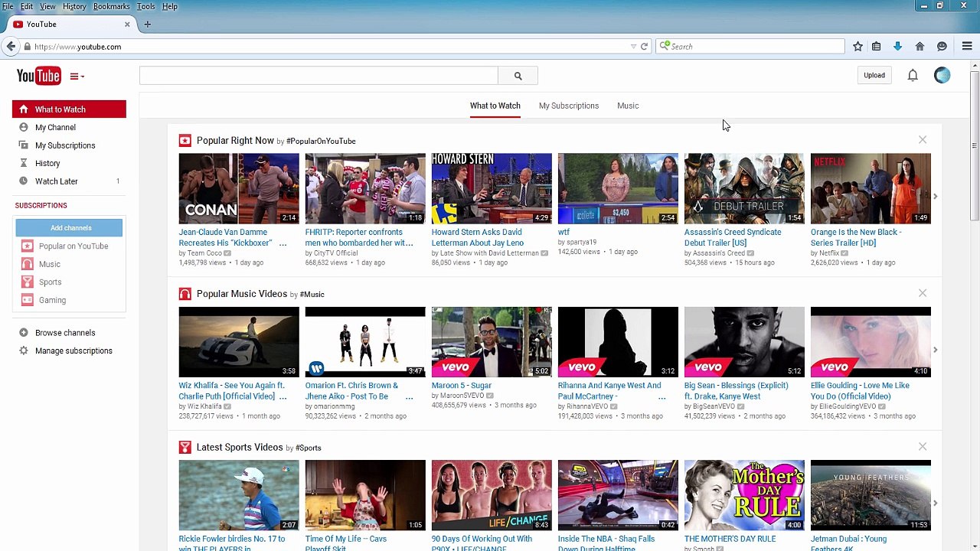Open the address bar history dropdown
The width and height of the screenshot is (980, 551).
[633, 47]
